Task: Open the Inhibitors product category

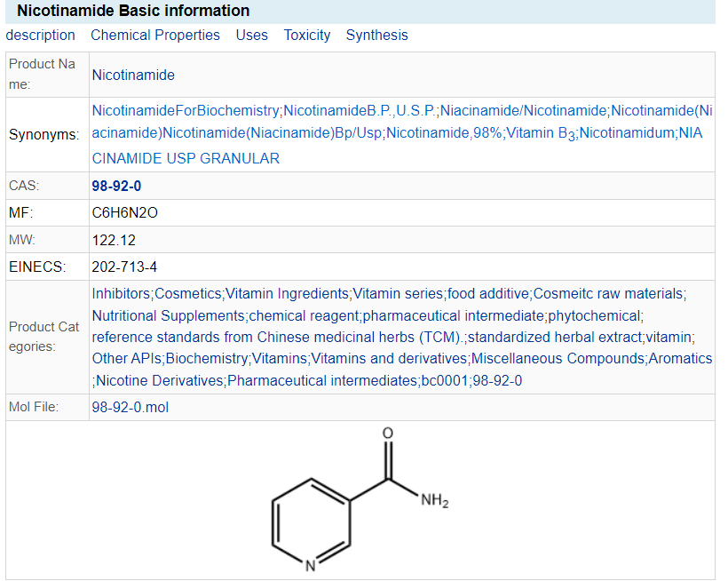Action: (121, 293)
